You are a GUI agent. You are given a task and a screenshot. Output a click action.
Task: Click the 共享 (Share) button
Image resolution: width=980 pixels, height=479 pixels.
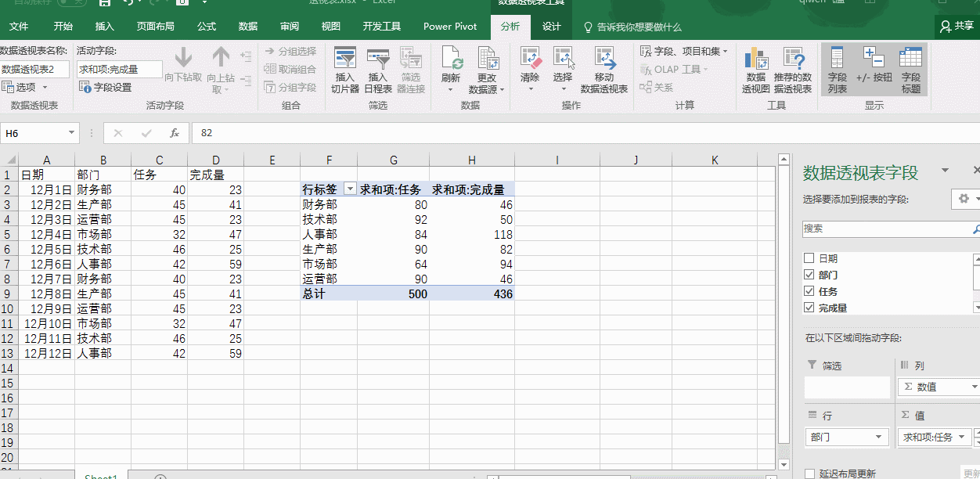[x=957, y=27]
